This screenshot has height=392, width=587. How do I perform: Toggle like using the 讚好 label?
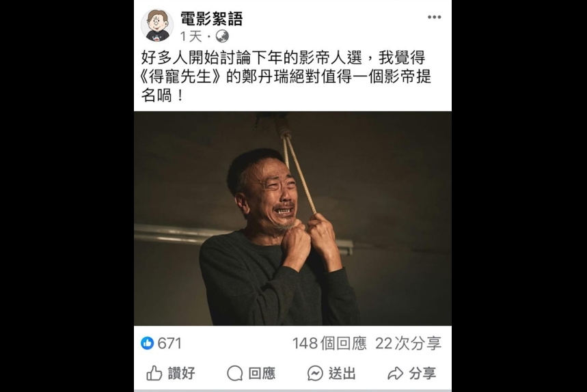pyautogui.click(x=182, y=374)
